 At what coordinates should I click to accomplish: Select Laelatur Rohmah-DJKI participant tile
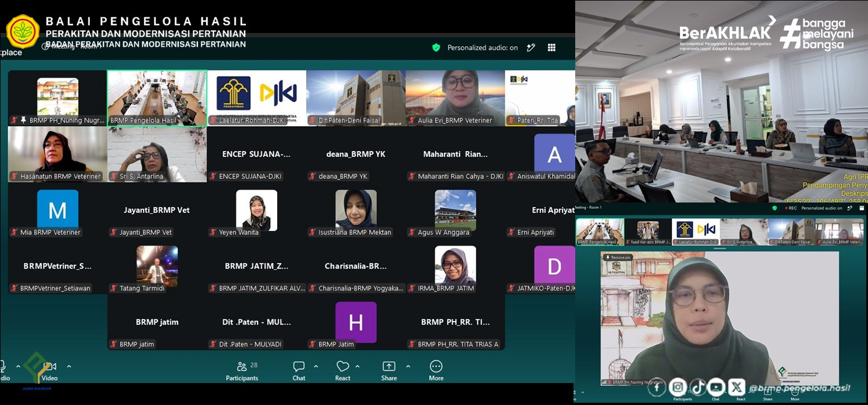256,98
